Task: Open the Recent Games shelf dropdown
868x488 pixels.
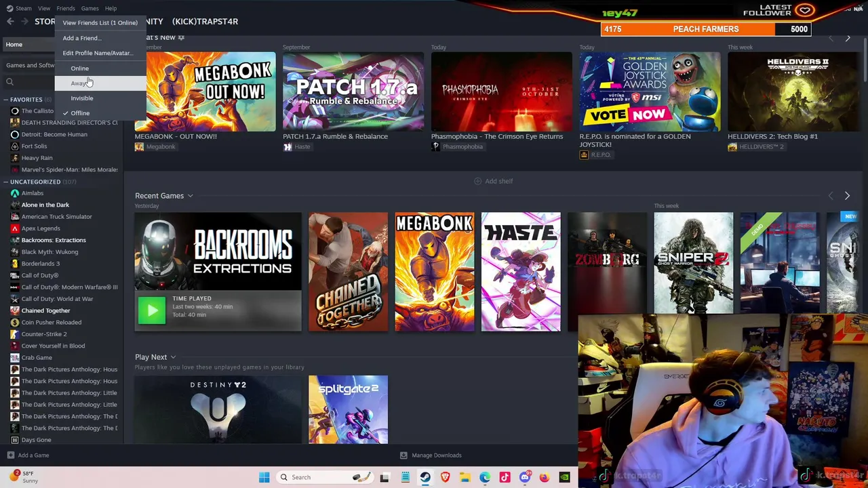Action: [x=190, y=196]
